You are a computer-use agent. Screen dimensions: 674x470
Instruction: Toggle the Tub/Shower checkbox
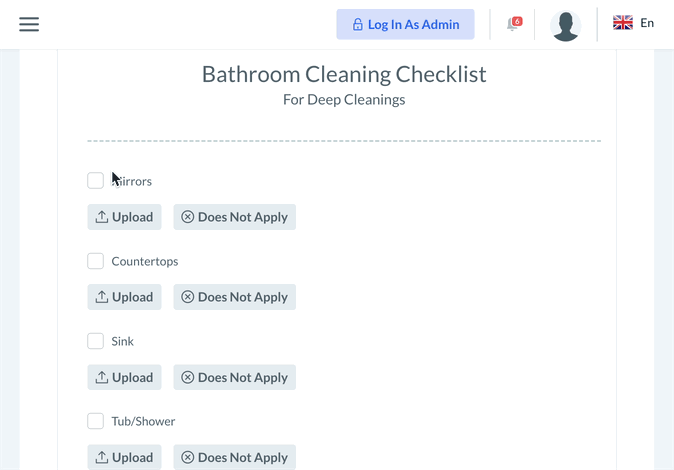[x=95, y=421]
